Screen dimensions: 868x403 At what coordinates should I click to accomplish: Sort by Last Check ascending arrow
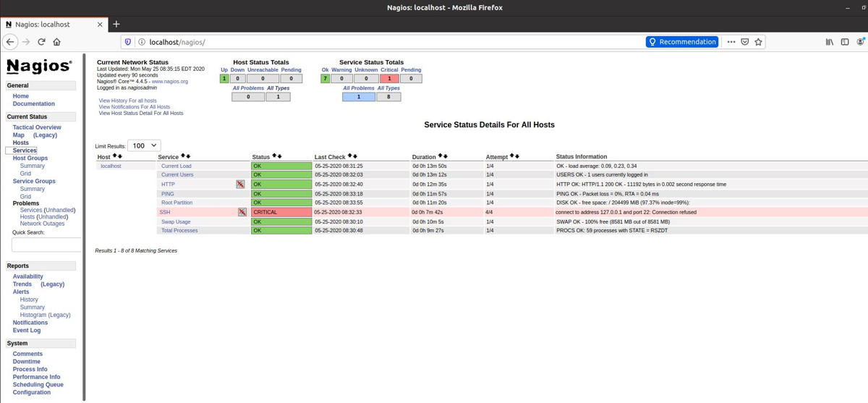(350, 156)
